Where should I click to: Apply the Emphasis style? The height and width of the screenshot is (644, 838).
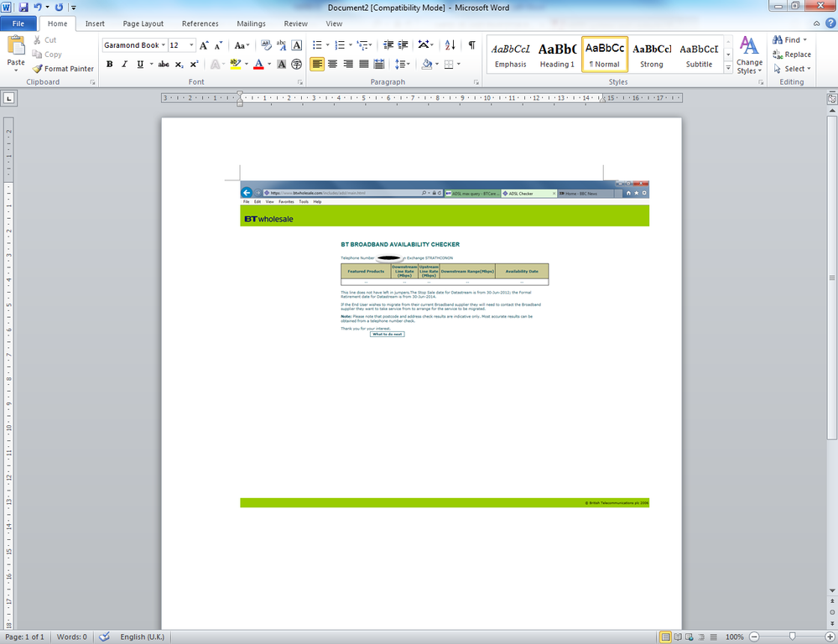click(510, 55)
